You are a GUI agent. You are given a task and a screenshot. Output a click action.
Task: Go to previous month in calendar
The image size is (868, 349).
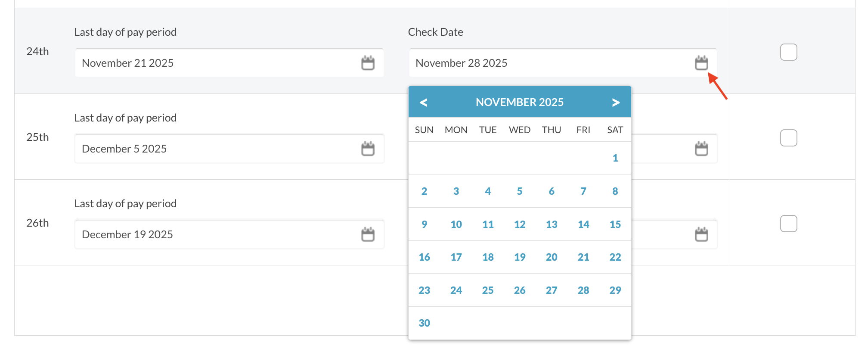pos(424,103)
